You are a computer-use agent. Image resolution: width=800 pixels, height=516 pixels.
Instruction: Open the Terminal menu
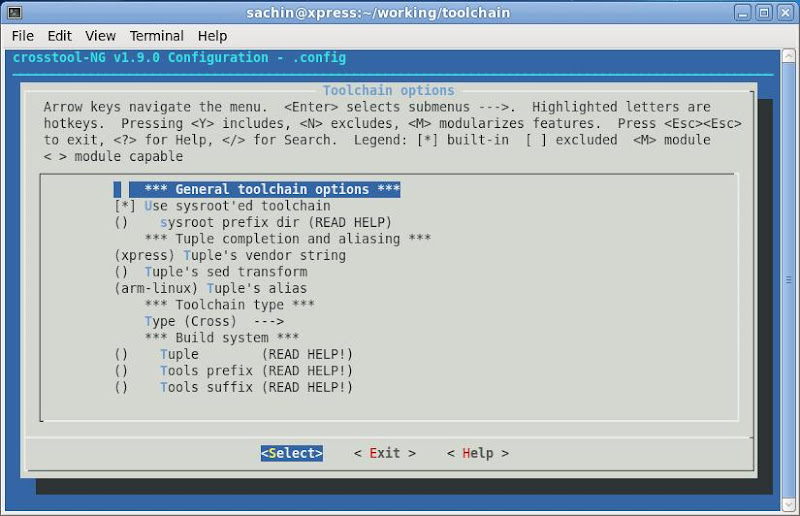(x=156, y=36)
